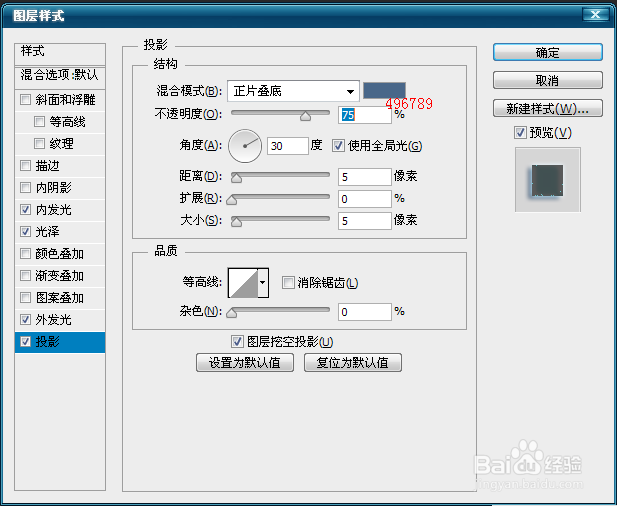The height and width of the screenshot is (506, 617).
Task: Open the 混合模式 dropdown showing 正片叠底
Action: coord(293,91)
